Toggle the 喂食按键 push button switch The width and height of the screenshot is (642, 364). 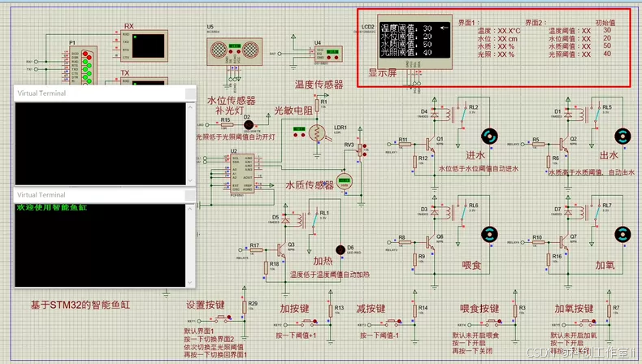(492, 322)
